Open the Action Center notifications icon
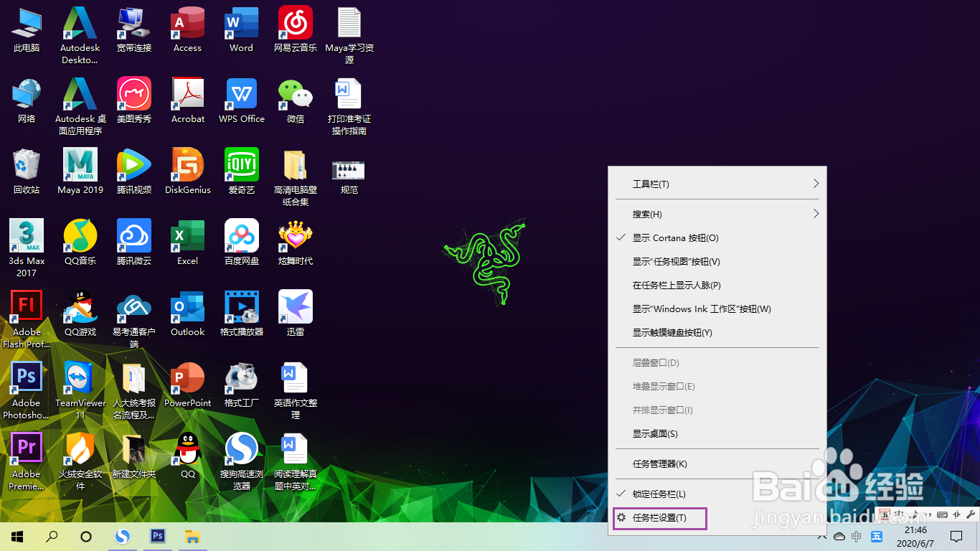The height and width of the screenshot is (551, 980). point(956,536)
